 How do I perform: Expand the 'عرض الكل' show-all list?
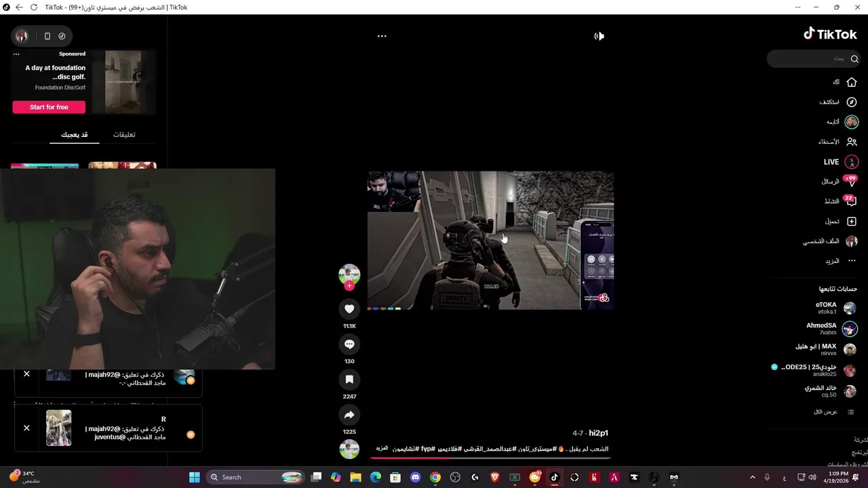pos(834,412)
